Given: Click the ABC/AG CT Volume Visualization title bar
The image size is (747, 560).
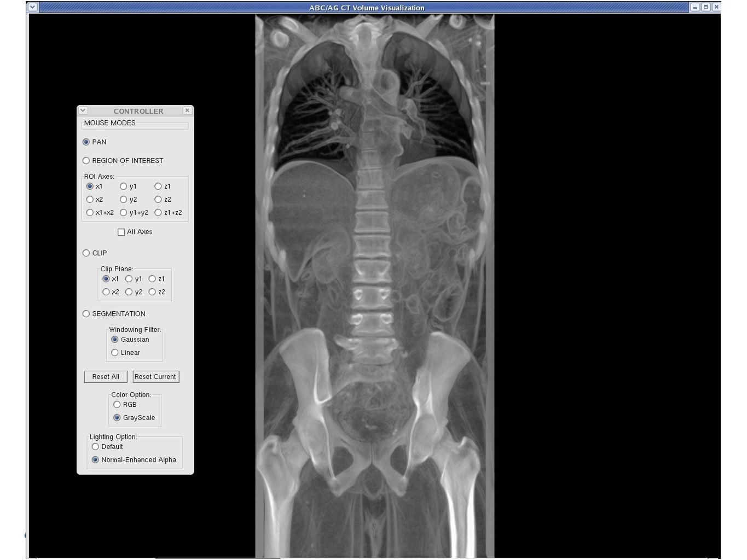Looking at the screenshot, I should (367, 8).
